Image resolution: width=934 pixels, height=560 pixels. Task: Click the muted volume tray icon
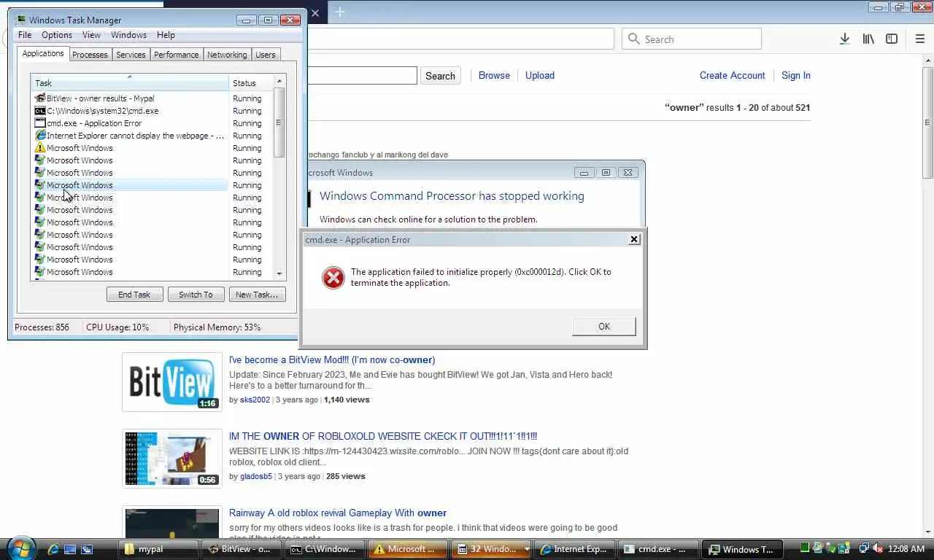click(x=878, y=548)
